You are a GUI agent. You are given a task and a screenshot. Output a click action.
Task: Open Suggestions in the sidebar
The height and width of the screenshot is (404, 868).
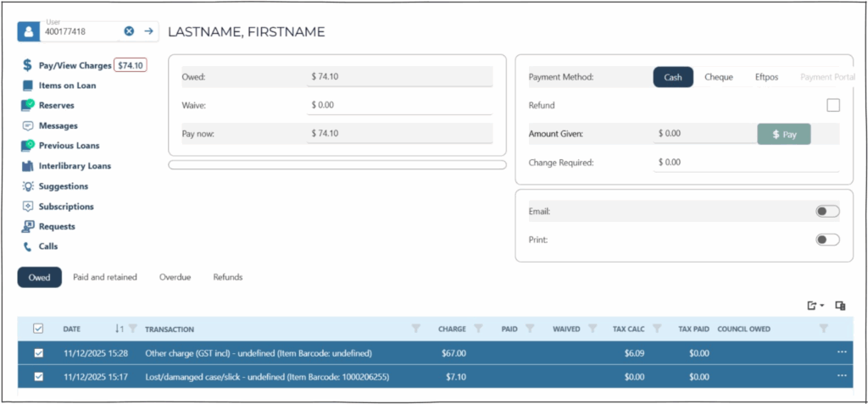(x=63, y=186)
